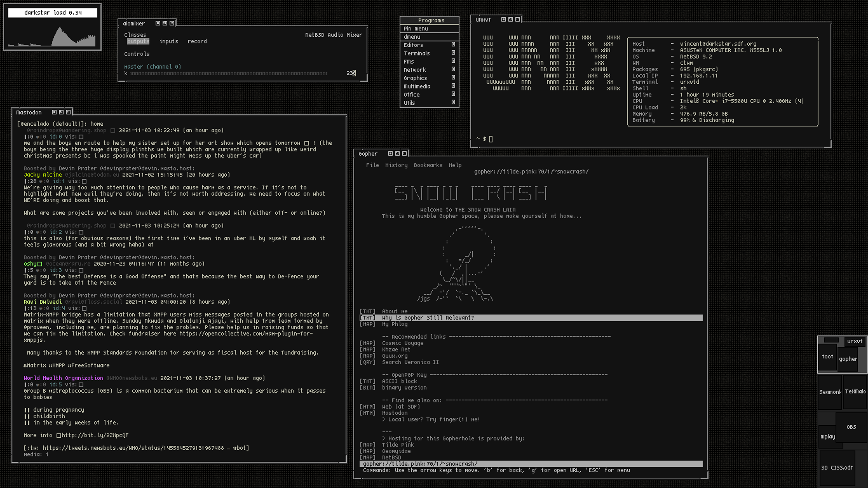
Task: Select the gopher miniature in workspace manager
Action: 848,360
